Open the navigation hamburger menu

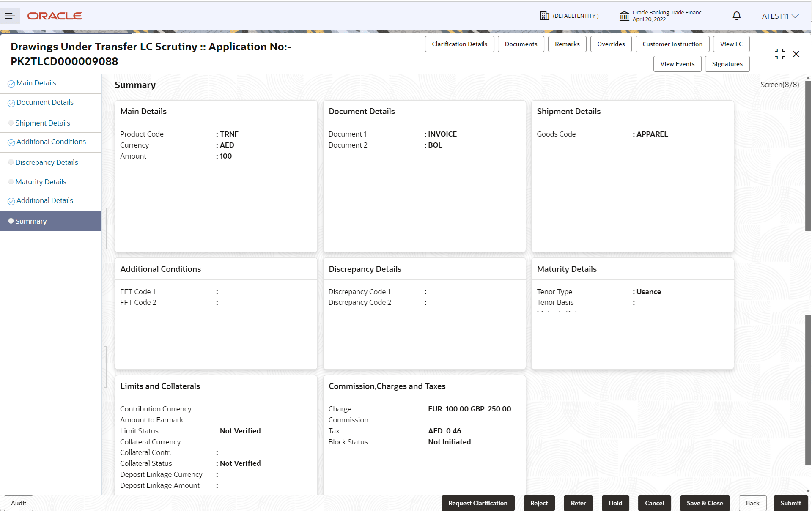pyautogui.click(x=10, y=16)
